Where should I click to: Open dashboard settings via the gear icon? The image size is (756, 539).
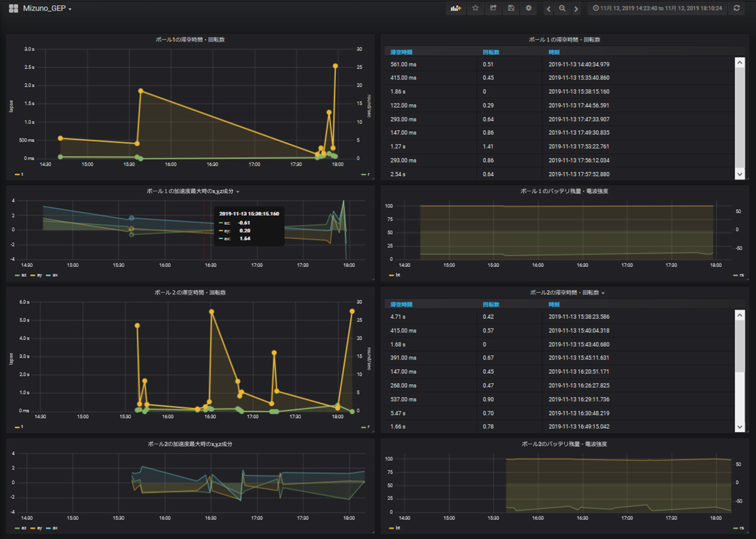(529, 8)
